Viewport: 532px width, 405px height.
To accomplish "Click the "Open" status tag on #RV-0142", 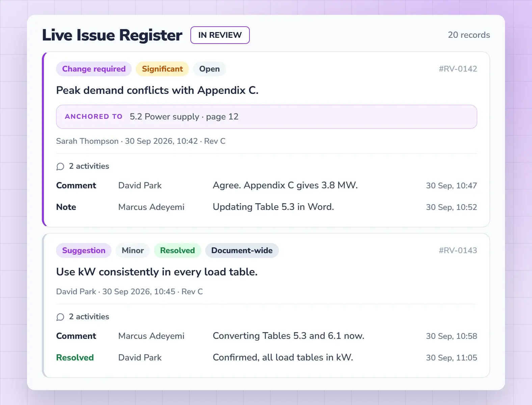I will click(x=209, y=69).
